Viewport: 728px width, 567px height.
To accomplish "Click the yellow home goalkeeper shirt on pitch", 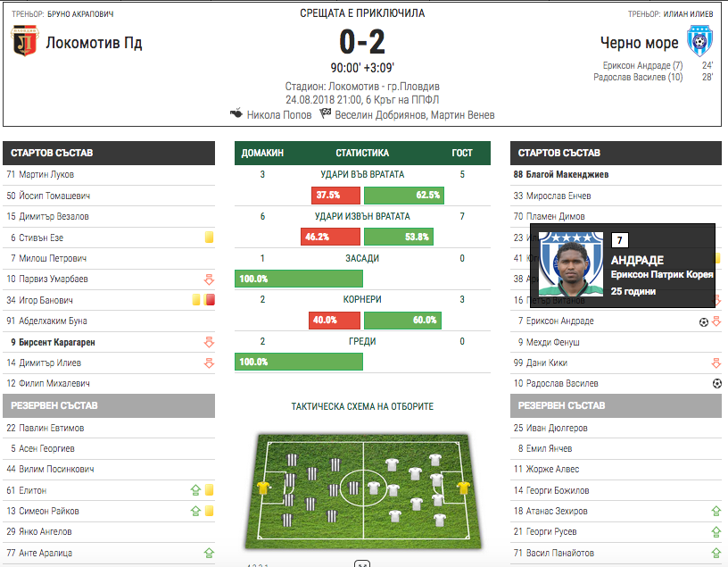I will pyautogui.click(x=263, y=488).
